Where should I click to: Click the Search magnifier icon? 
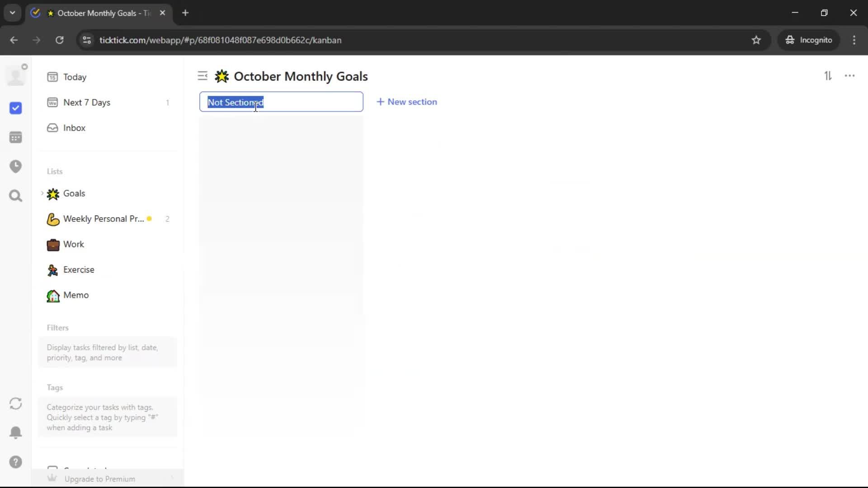15,196
